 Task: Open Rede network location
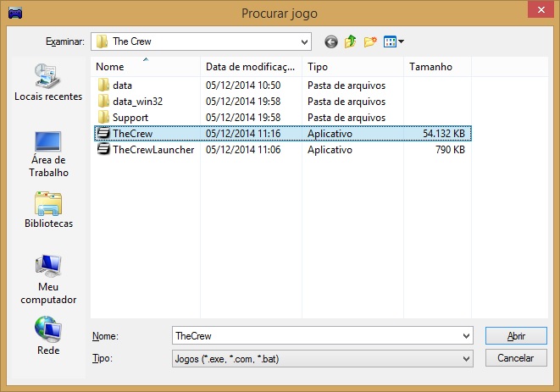tap(48, 335)
